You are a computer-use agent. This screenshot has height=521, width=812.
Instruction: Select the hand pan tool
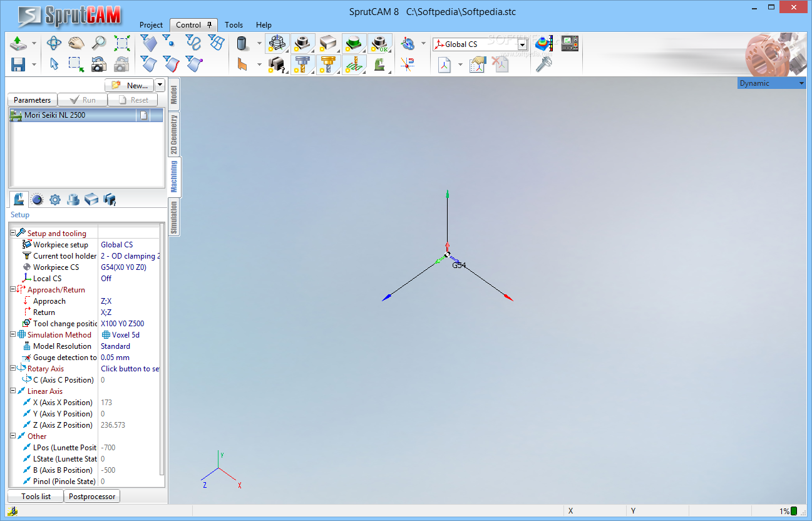[76, 43]
